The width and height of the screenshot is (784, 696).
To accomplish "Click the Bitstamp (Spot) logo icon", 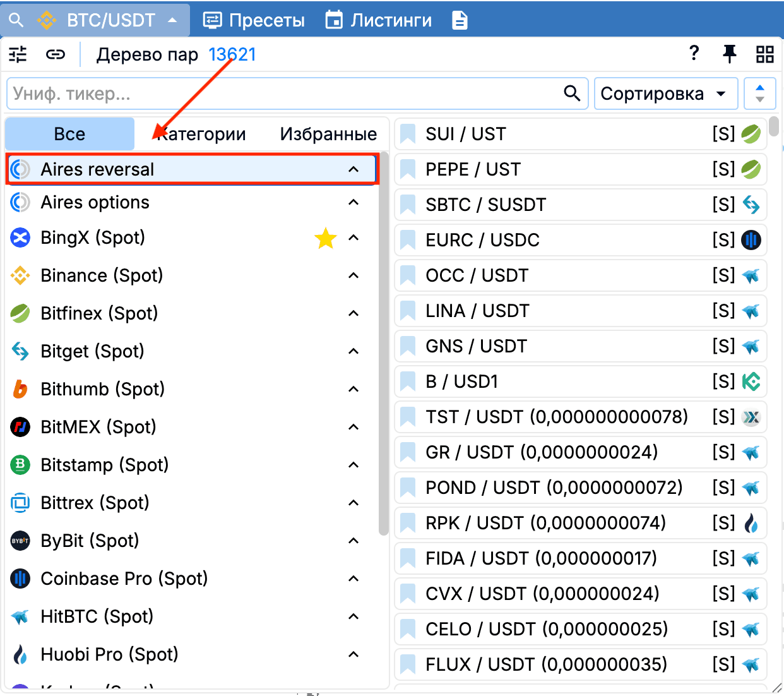I will click(20, 465).
